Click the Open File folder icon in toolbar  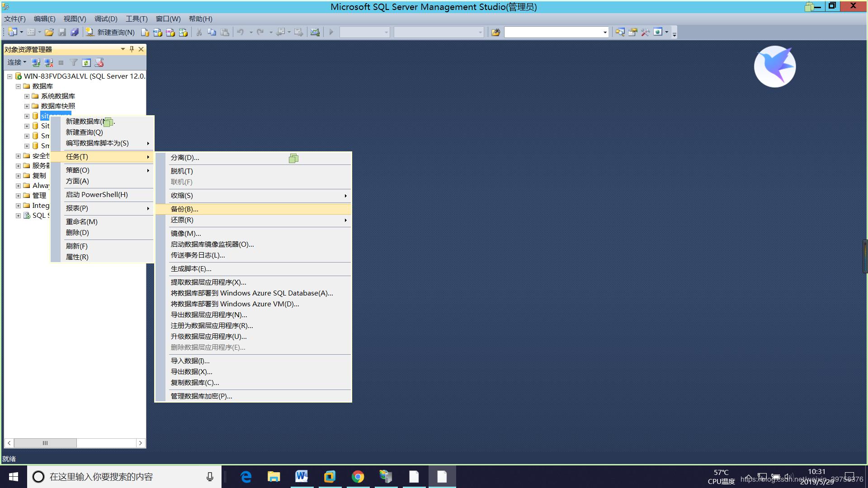pyautogui.click(x=49, y=32)
